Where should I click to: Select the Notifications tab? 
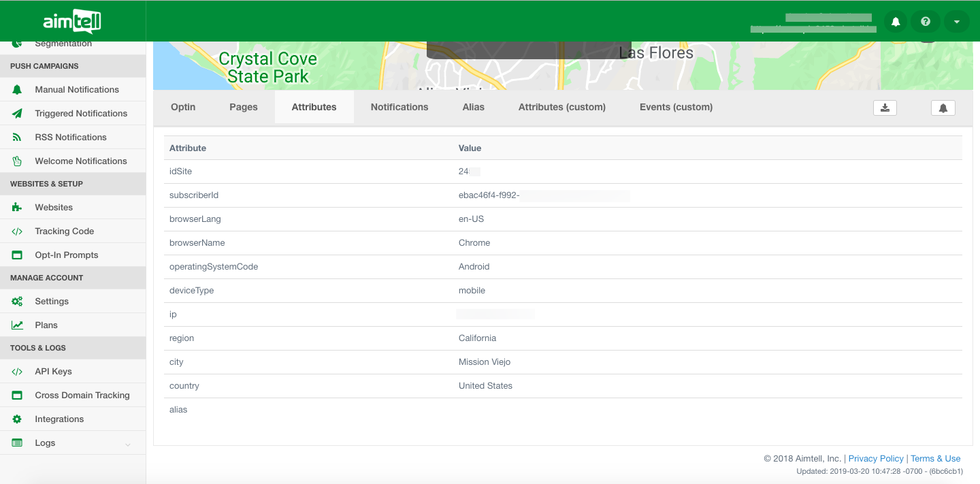[399, 107]
